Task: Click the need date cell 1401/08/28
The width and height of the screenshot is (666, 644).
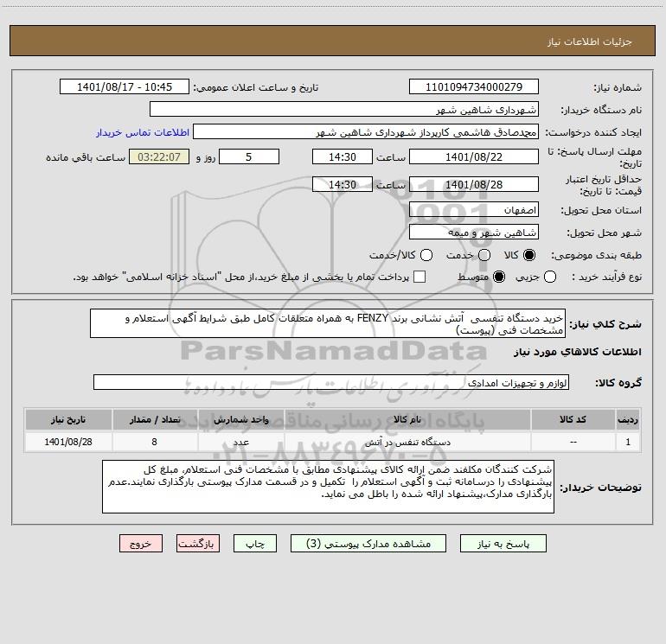Action: point(68,442)
